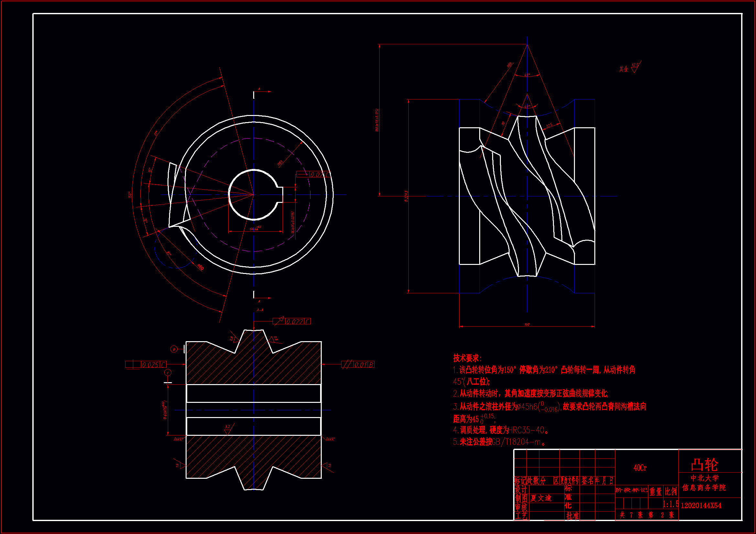Select the 0.022 runout tolerance frame
756x534 pixels.
coord(291,321)
